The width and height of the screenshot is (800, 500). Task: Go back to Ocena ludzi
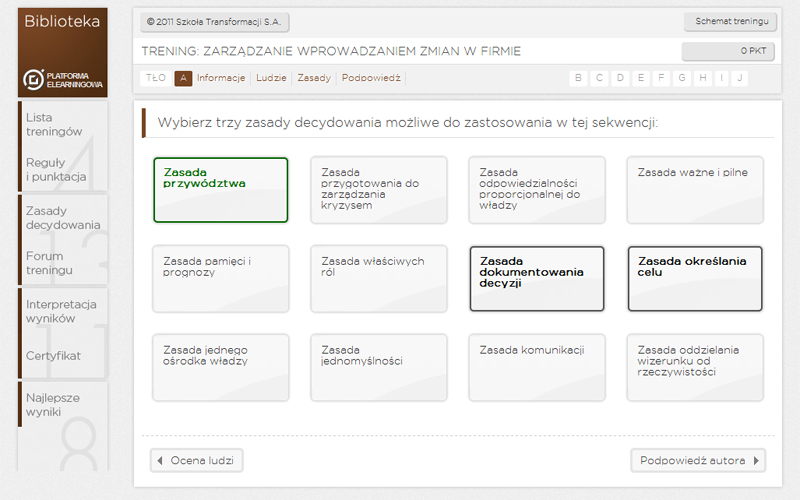click(x=196, y=461)
